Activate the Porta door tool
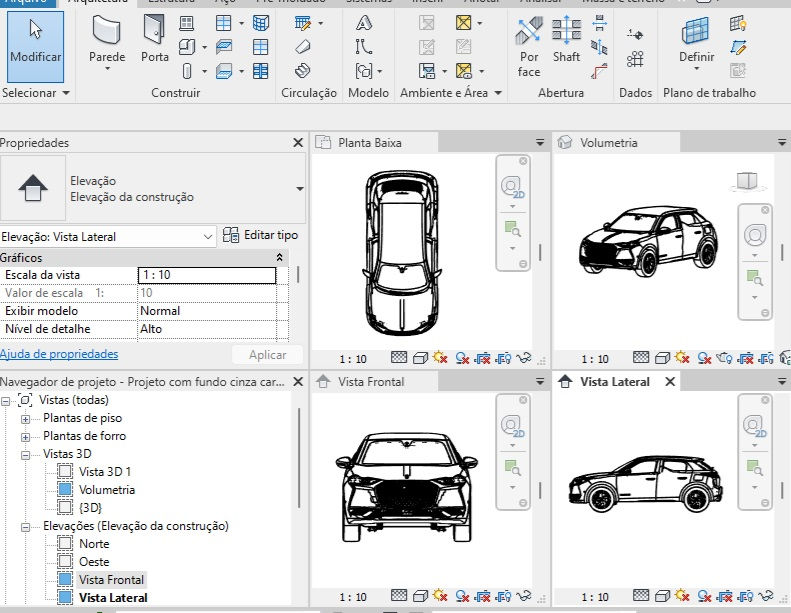The height and width of the screenshot is (613, 791). coord(154,39)
